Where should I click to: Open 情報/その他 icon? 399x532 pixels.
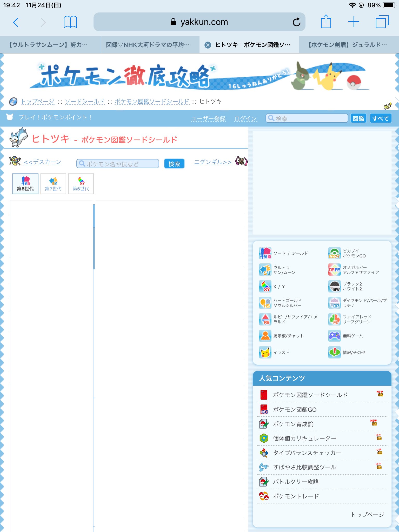[x=334, y=352]
